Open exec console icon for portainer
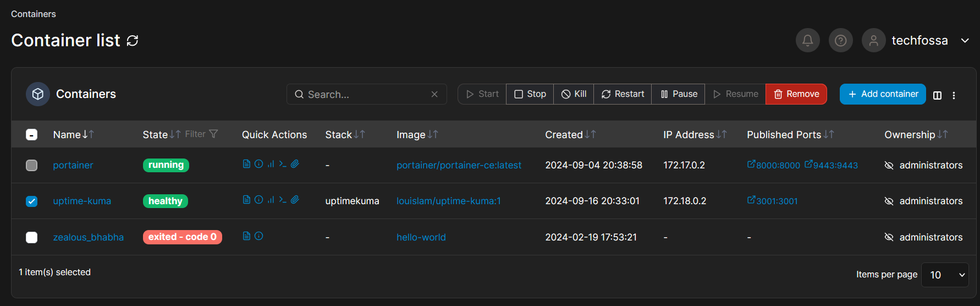The height and width of the screenshot is (306, 980). 283,164
